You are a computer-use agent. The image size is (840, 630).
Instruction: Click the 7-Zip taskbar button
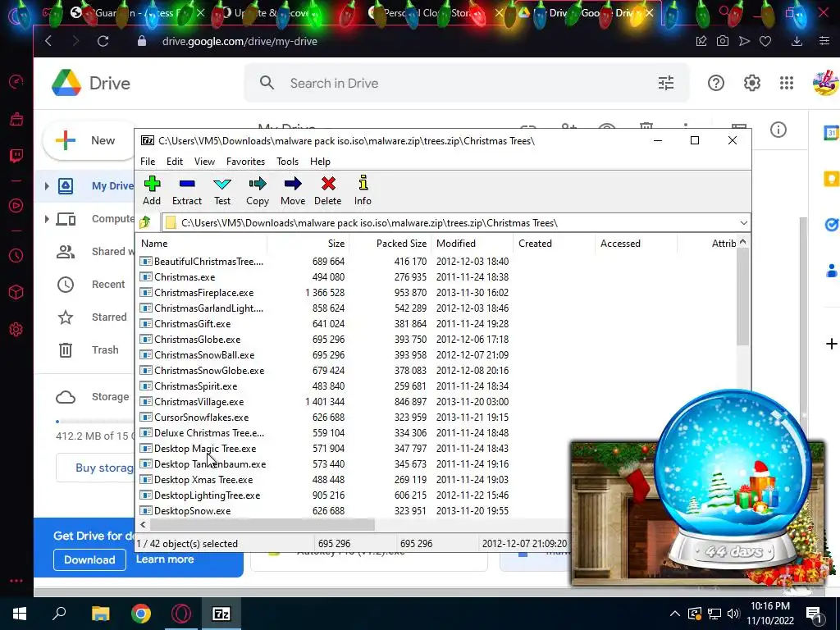pyautogui.click(x=221, y=614)
